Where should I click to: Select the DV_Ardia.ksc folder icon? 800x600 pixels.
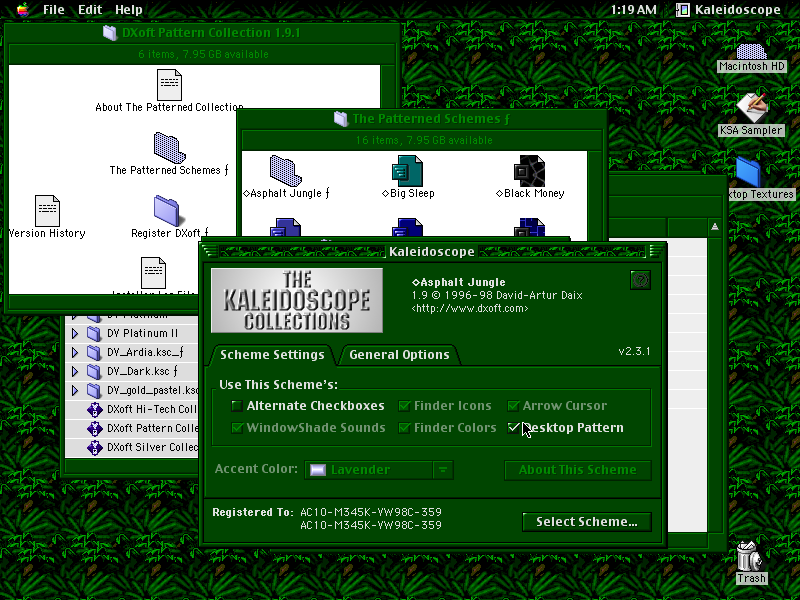(94, 353)
